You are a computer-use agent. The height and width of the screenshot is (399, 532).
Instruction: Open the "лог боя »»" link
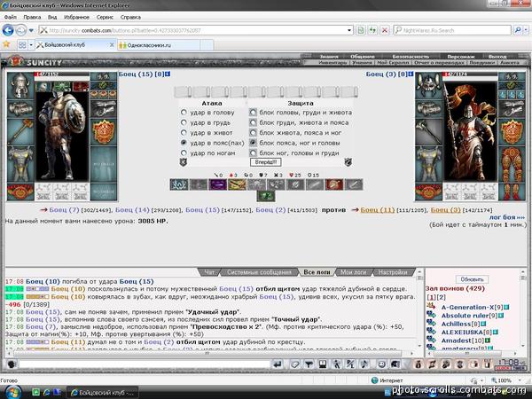tap(507, 217)
